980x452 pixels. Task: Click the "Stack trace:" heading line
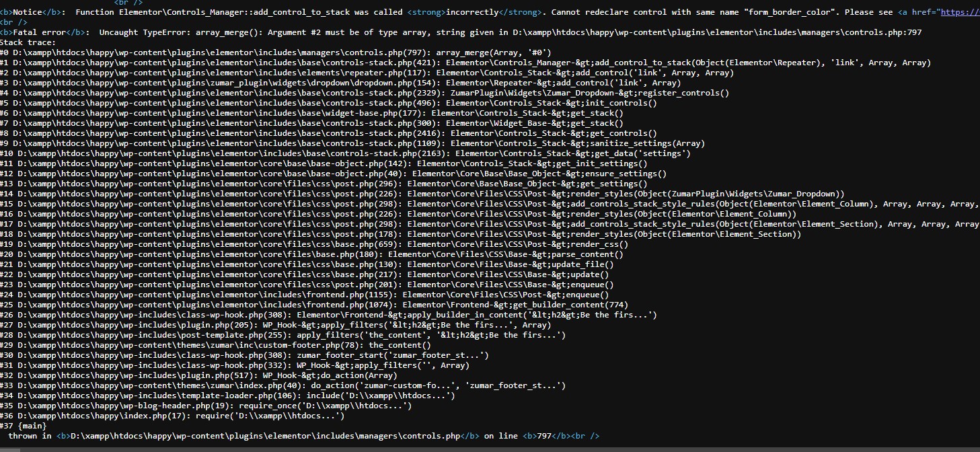tap(28, 42)
